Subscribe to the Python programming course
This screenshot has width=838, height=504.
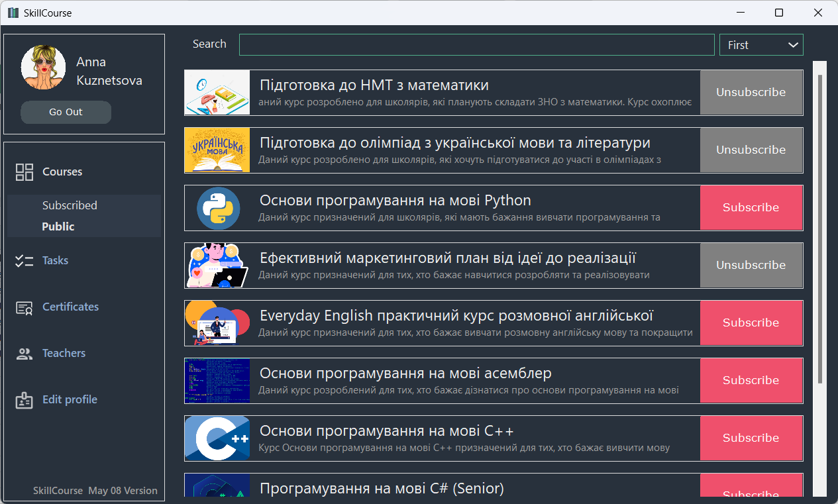coord(751,207)
